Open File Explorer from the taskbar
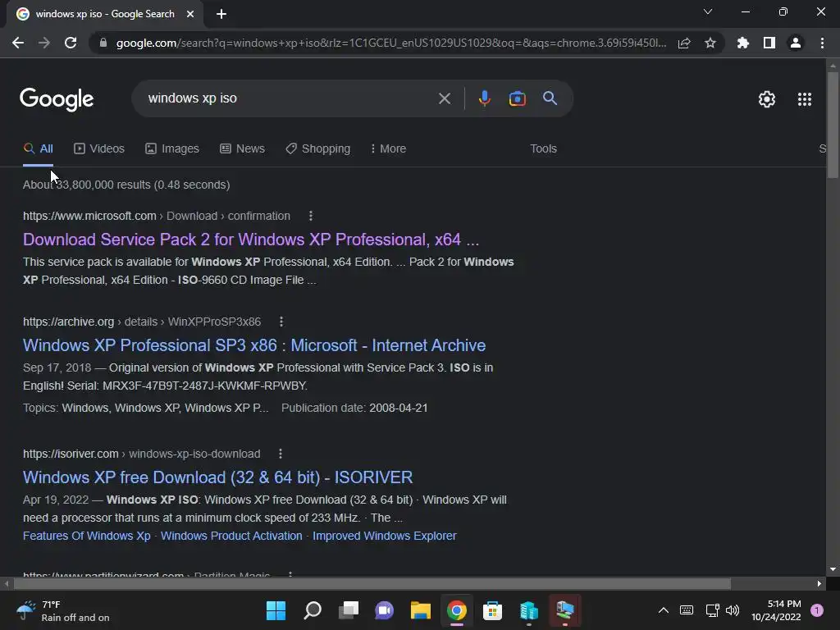The image size is (840, 630). 421,610
